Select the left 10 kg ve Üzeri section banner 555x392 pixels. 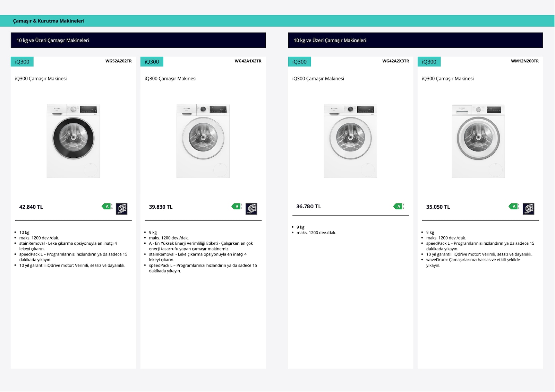(x=138, y=40)
